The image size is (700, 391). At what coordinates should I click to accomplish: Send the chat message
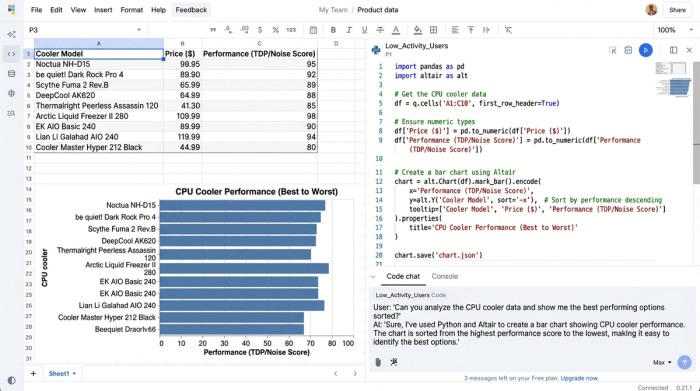(x=684, y=362)
